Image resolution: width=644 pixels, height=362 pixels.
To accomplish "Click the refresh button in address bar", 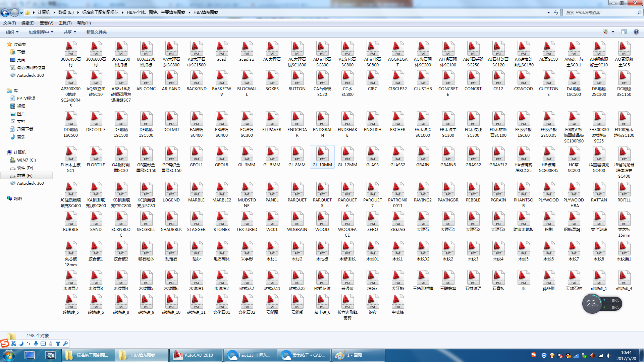I will 556,12.
